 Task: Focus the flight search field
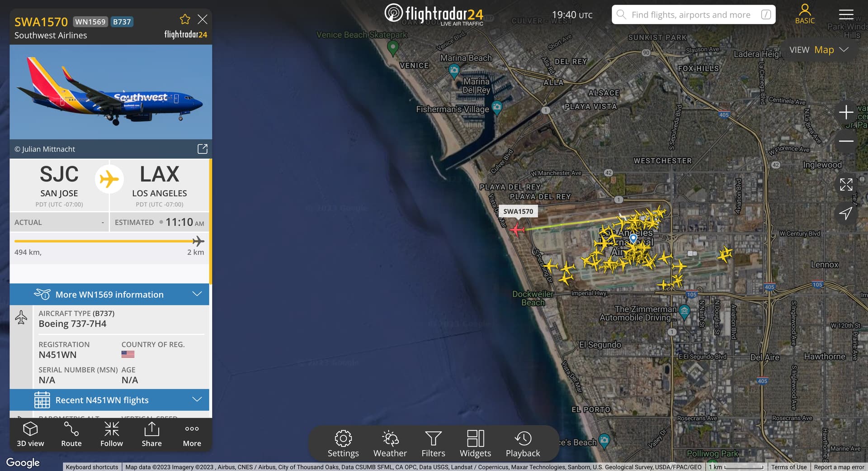pyautogui.click(x=693, y=14)
